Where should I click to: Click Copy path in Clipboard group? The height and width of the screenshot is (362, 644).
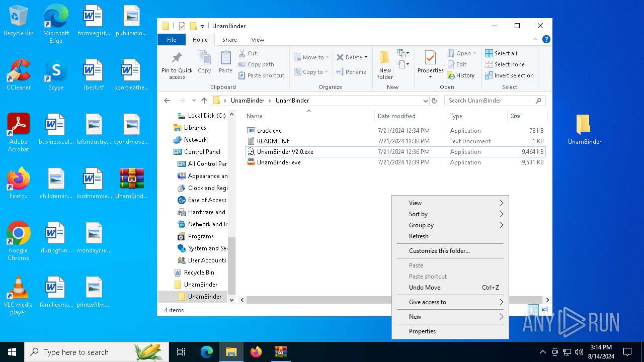(x=257, y=64)
